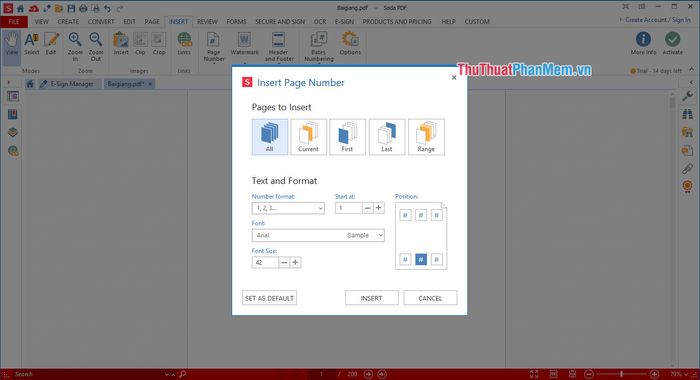Switch to the PAGE ribbon tab
700x380 pixels.
point(152,21)
